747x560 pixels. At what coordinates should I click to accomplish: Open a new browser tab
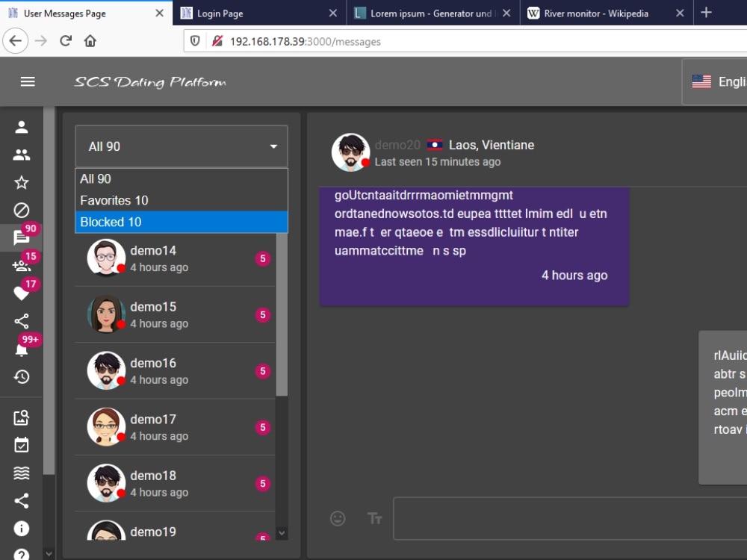(x=707, y=13)
